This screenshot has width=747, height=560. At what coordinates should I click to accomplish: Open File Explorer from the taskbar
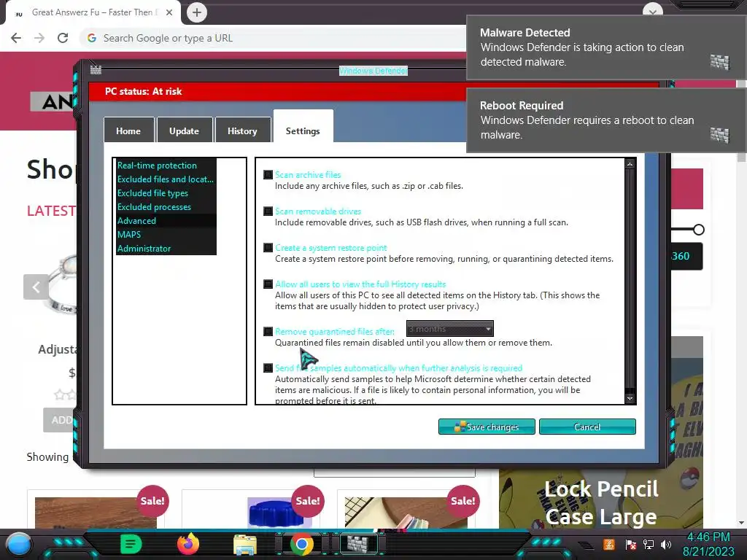pyautogui.click(x=245, y=544)
